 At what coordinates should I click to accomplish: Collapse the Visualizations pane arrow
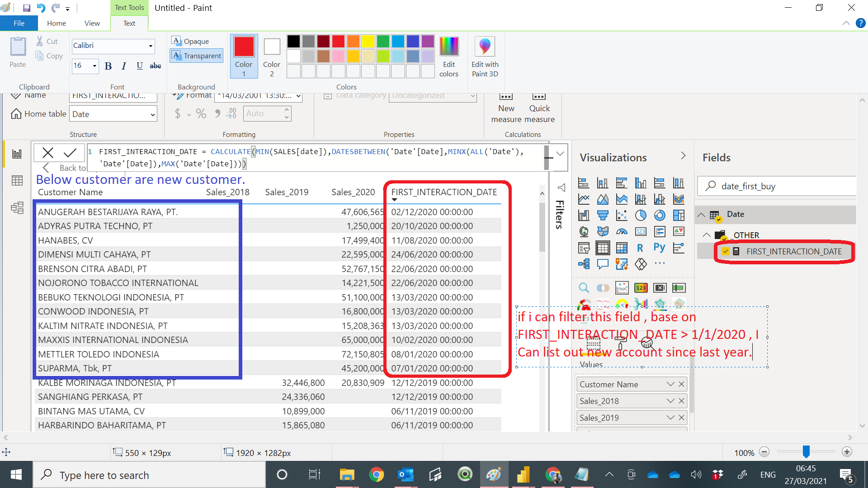pyautogui.click(x=683, y=156)
